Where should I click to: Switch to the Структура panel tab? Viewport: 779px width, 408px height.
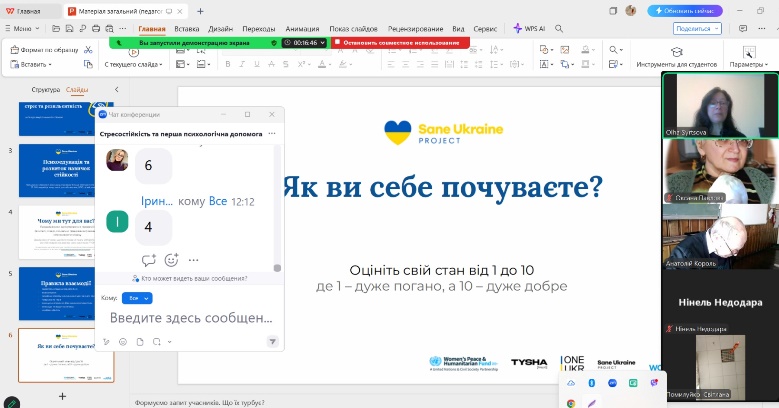pyautogui.click(x=45, y=90)
